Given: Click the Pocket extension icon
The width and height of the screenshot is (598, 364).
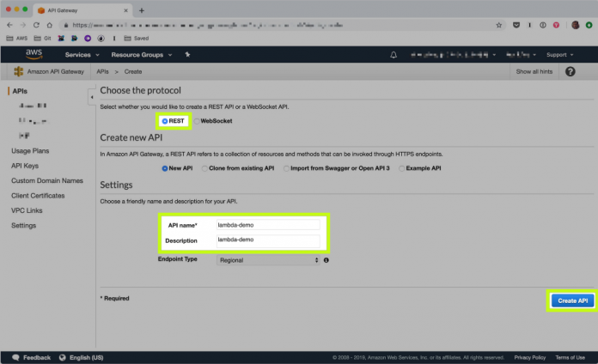Looking at the screenshot, I should point(516,25).
